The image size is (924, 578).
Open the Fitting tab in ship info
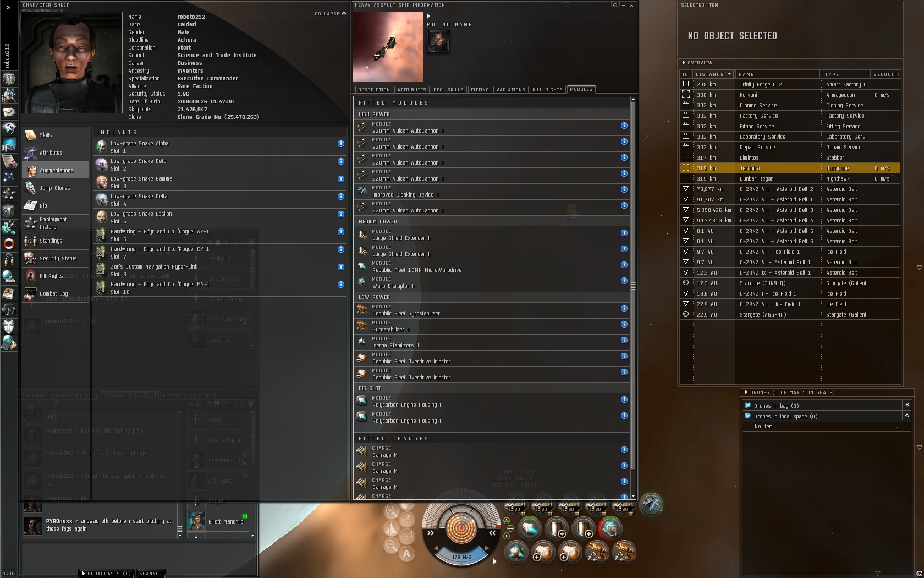[x=480, y=90]
